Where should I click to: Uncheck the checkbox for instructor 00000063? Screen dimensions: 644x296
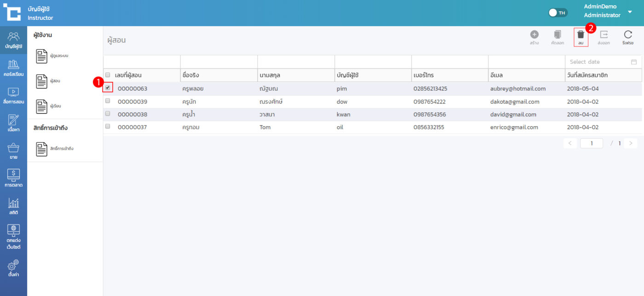(x=108, y=88)
